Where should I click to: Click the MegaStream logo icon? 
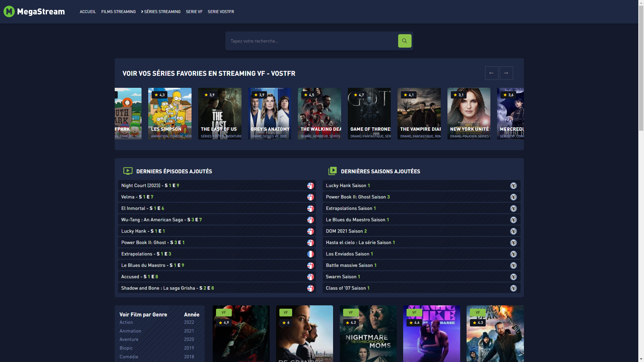coord(9,11)
